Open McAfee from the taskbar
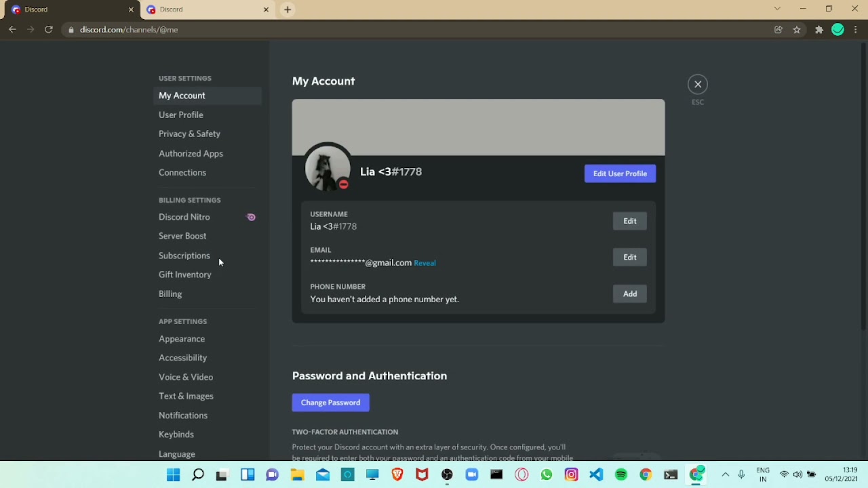This screenshot has height=488, width=868. point(422,475)
